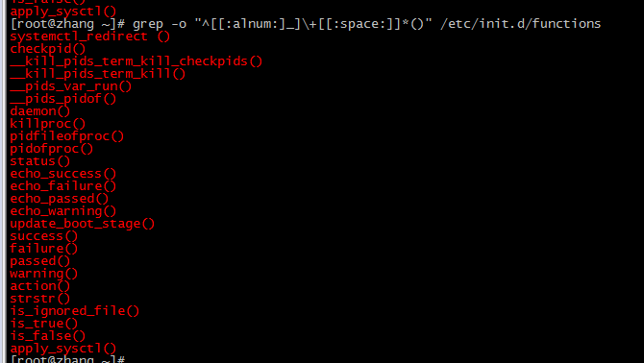Click the /etc/init.d/functions path
The image size is (644, 363).
(x=520, y=24)
